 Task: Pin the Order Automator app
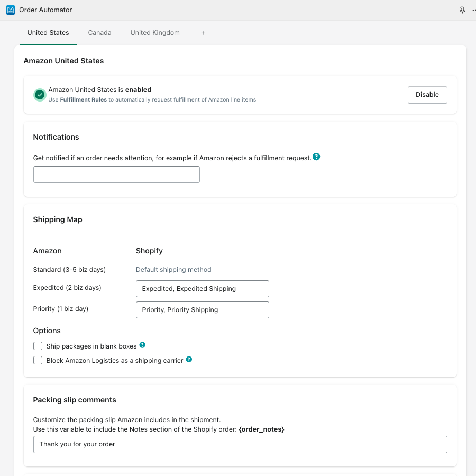[462, 10]
